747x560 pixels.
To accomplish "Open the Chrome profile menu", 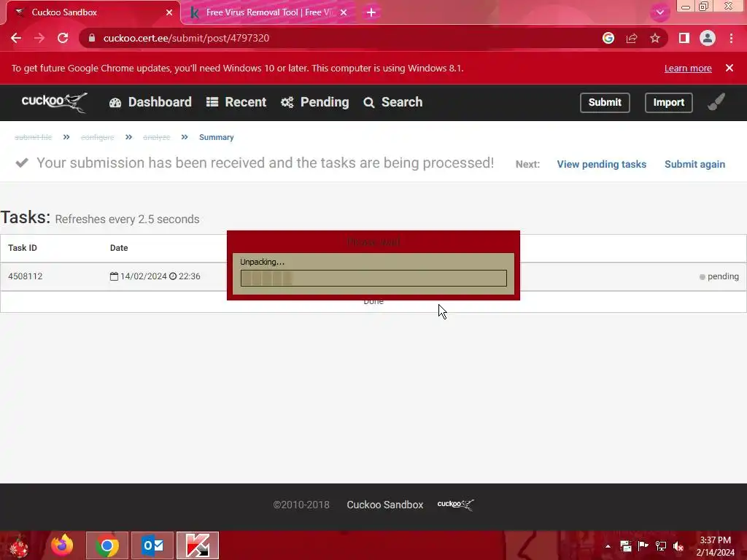I will pyautogui.click(x=708, y=38).
